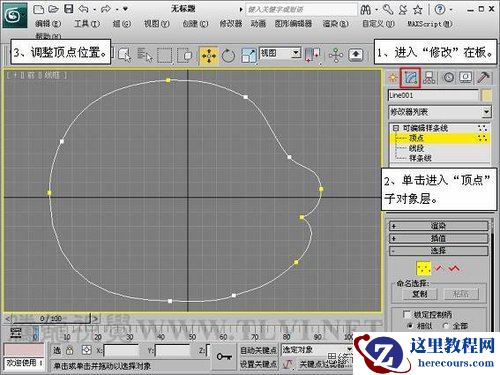Screen dimensions: 500x375
Task: Select the 相似 radio button
Action: 410,326
